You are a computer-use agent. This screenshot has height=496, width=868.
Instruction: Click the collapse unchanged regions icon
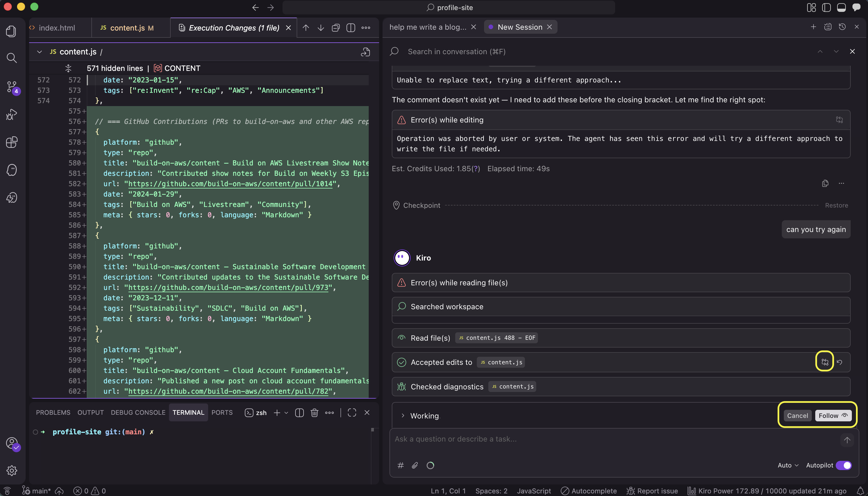coord(336,28)
